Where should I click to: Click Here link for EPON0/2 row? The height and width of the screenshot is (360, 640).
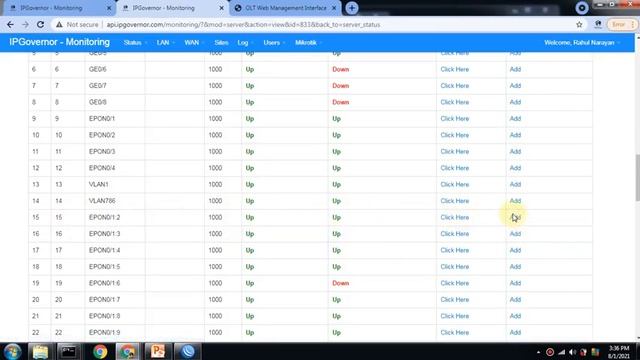coord(454,135)
